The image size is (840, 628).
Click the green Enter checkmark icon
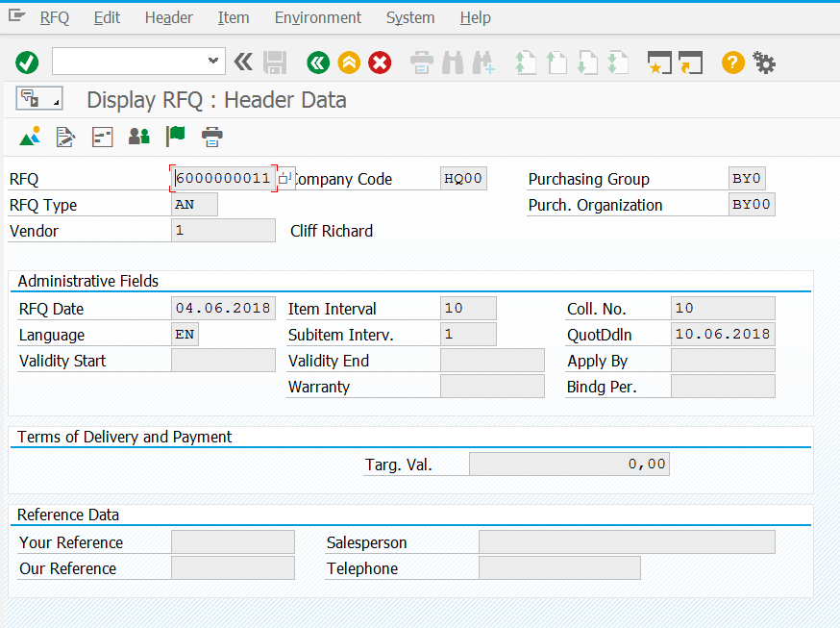[27, 63]
